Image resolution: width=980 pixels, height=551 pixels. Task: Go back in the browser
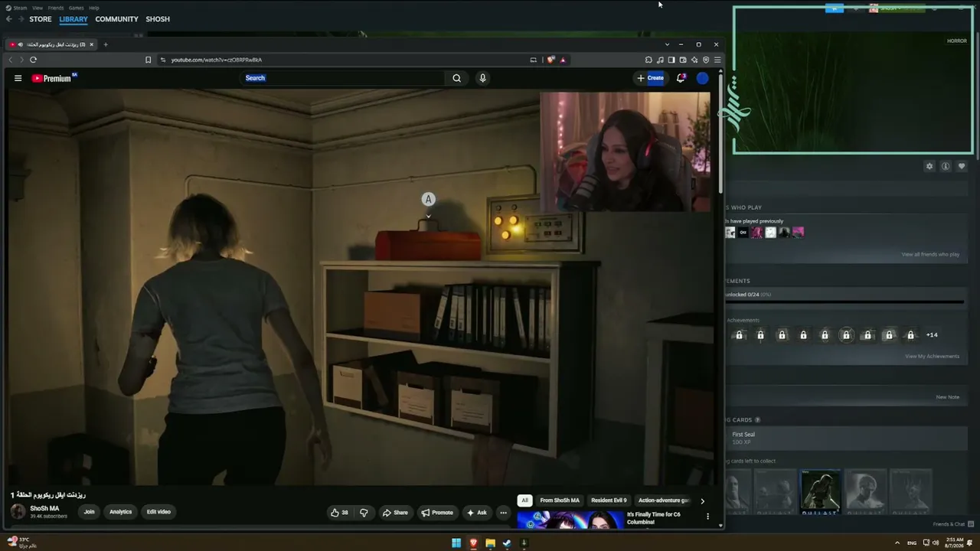(x=11, y=60)
